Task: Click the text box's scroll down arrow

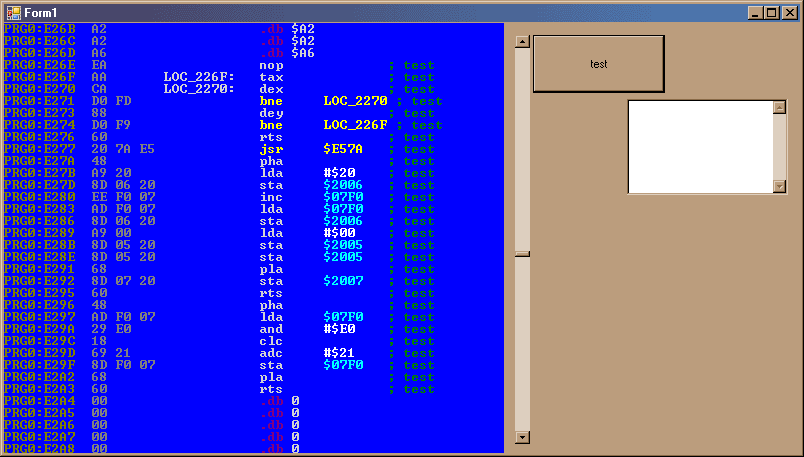Action: 779,187
